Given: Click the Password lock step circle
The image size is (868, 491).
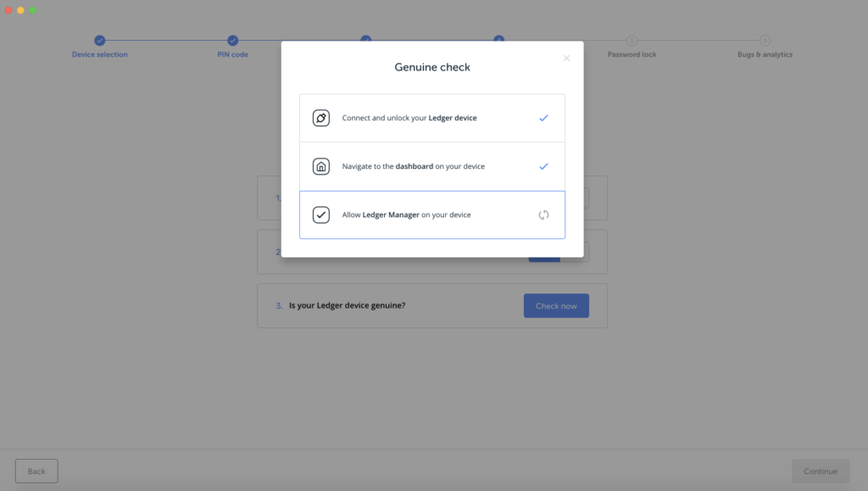Looking at the screenshot, I should tap(632, 41).
